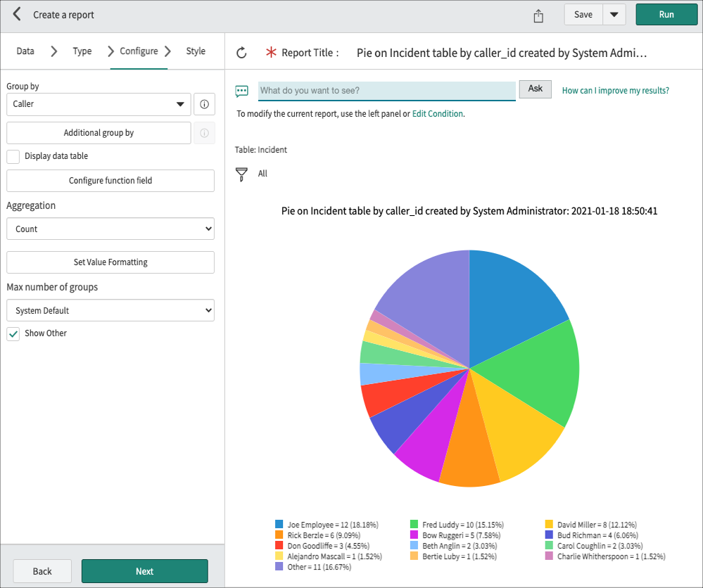Click Joe Employee's blue legend swatch
This screenshot has height=588, width=703.
[279, 524]
